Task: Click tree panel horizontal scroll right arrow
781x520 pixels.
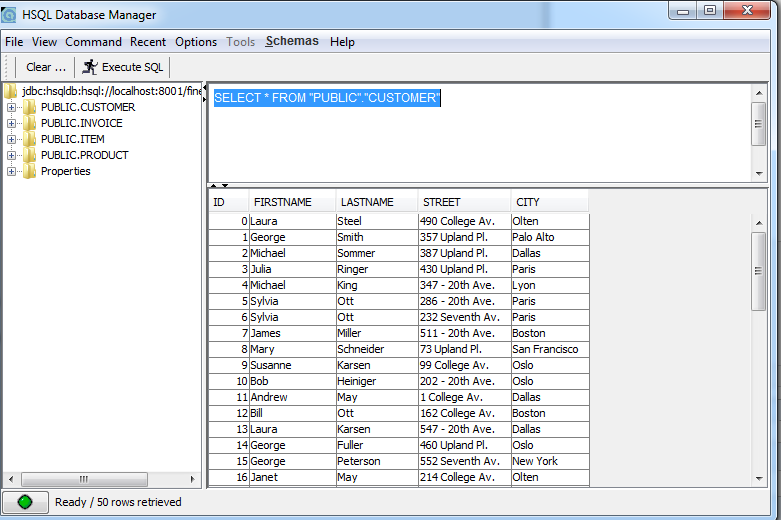Action: click(x=193, y=480)
